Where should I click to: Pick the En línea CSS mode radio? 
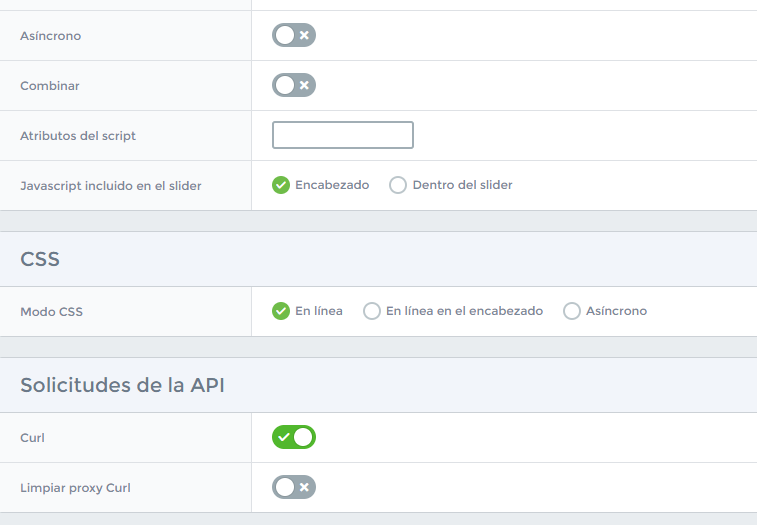[x=280, y=311]
